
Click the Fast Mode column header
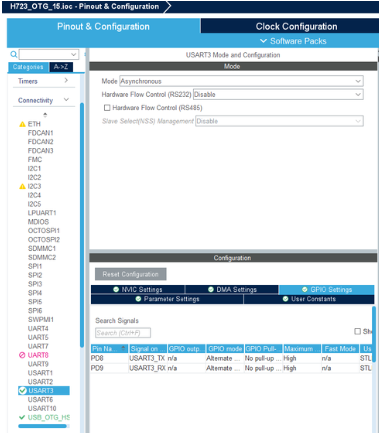pos(340,349)
